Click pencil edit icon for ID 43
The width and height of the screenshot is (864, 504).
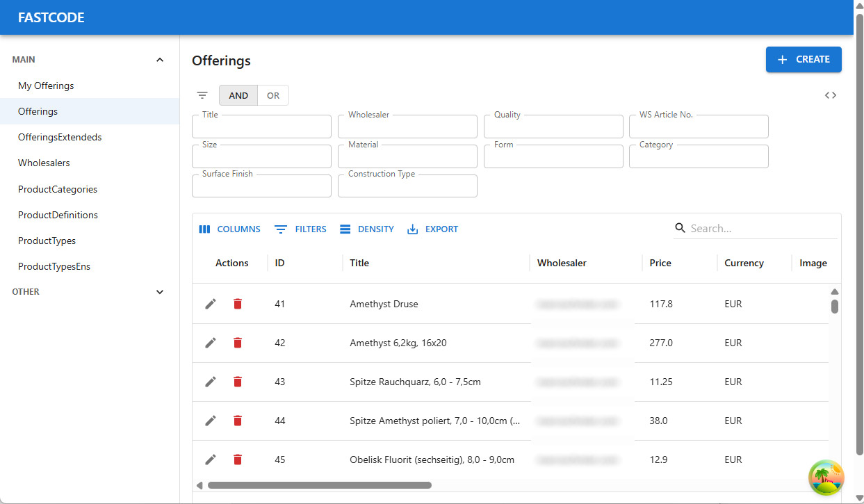tap(211, 382)
